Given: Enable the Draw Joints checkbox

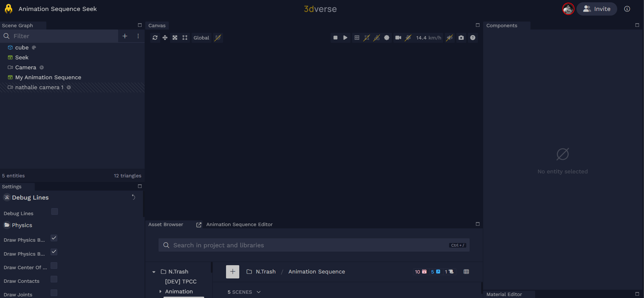Looking at the screenshot, I should (x=54, y=293).
